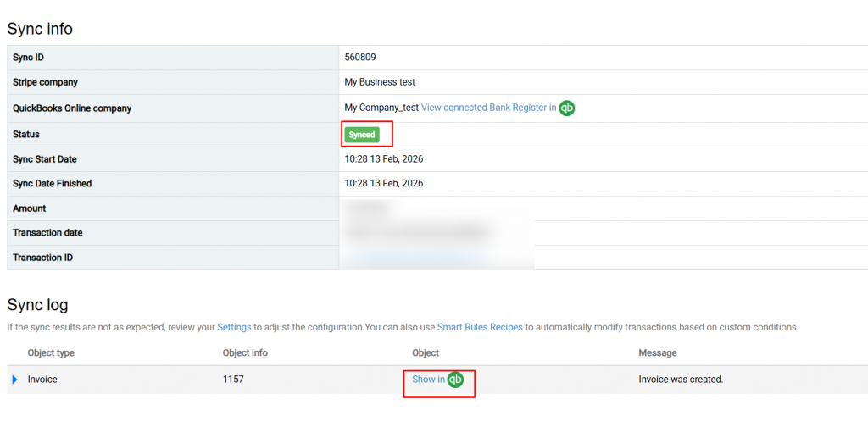The height and width of the screenshot is (427, 868).
Task: Follow the Show in link text
Action: (x=428, y=380)
